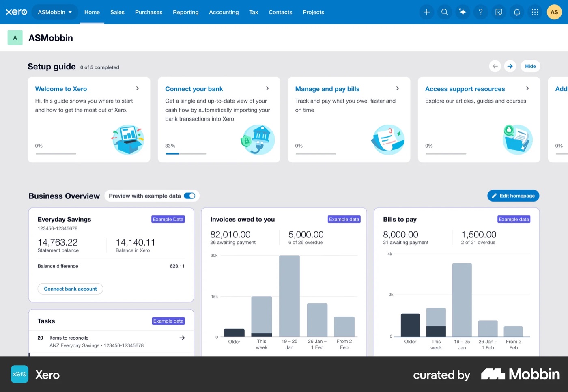Open the apps grid launcher
This screenshot has width=568, height=392.
tap(535, 12)
